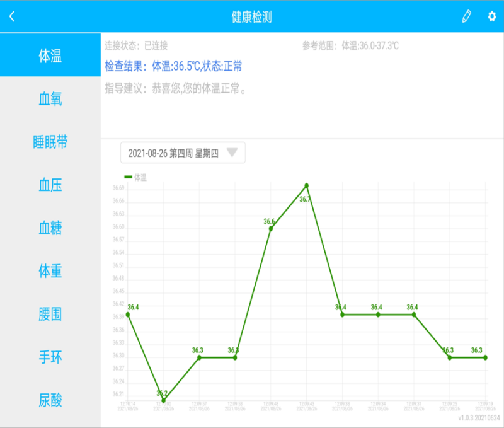
Task: Open the 体重 tab
Action: pyautogui.click(x=50, y=271)
